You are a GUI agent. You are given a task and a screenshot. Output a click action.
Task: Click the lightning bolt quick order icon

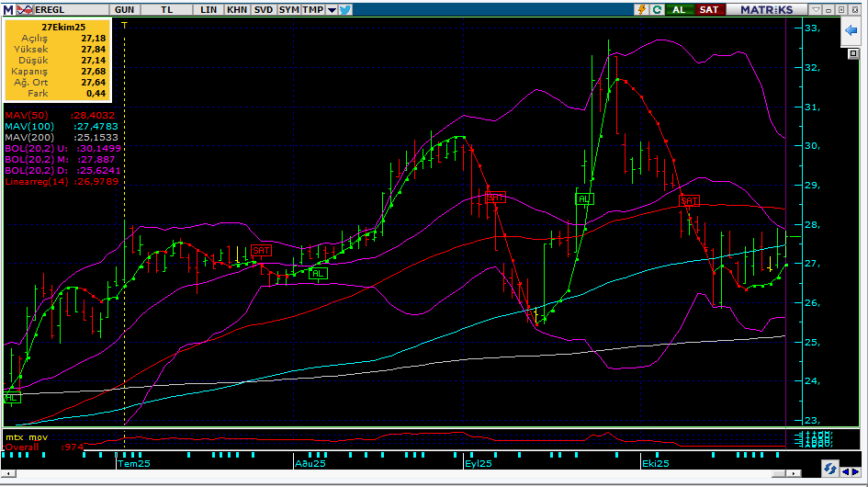click(x=644, y=9)
